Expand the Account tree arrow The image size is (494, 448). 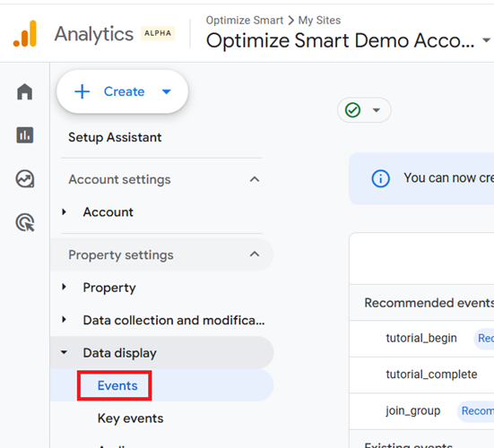click(x=64, y=211)
